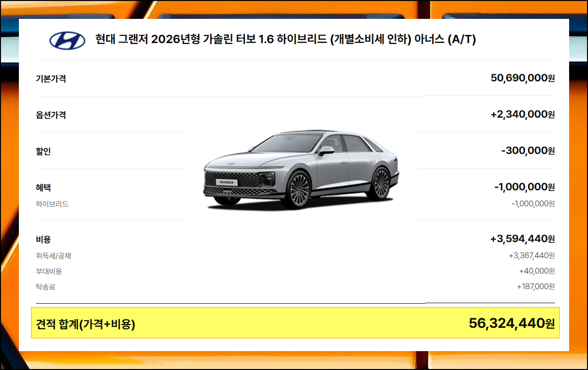
Task: Click the '혜택' label
Action: point(43,187)
